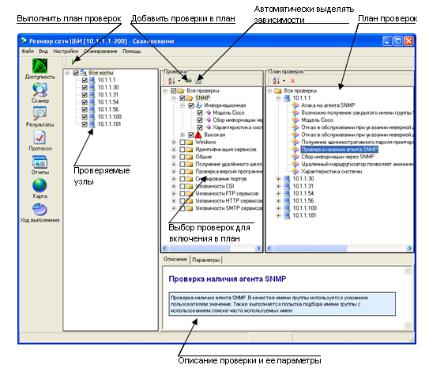Click the red triangle Высокая severity icon
The image size is (426, 369).
pyautogui.click(x=198, y=135)
